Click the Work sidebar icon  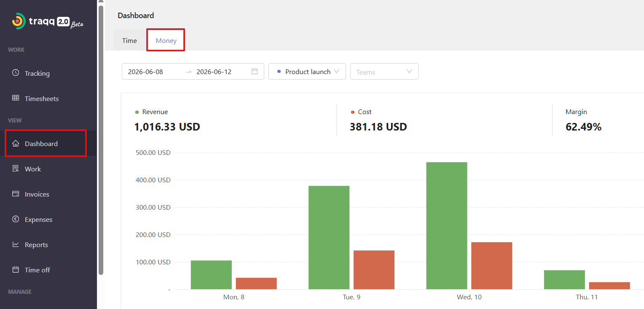pos(16,169)
